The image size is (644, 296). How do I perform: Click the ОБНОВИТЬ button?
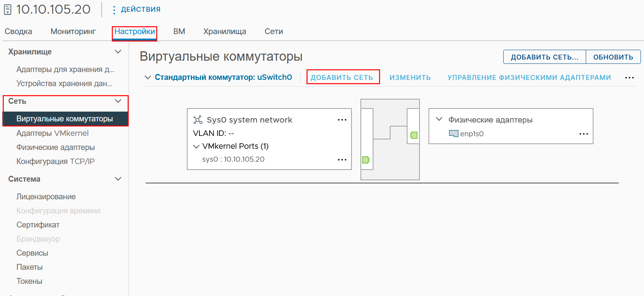tap(613, 57)
